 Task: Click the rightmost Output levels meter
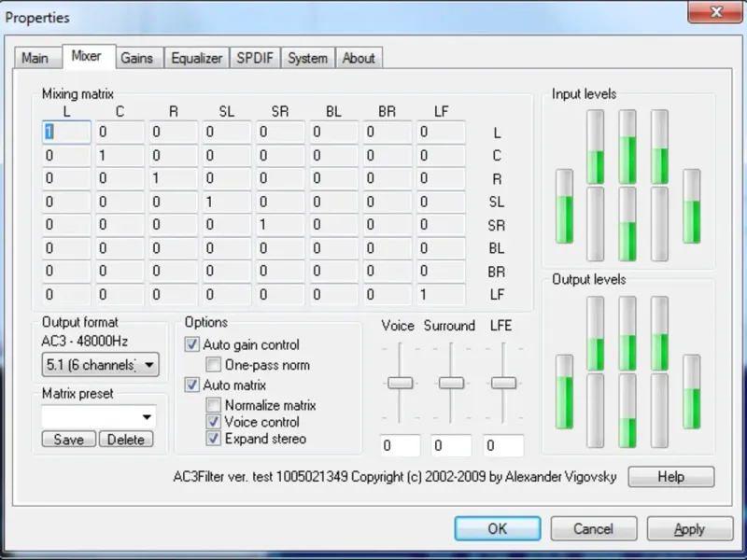[692, 392]
